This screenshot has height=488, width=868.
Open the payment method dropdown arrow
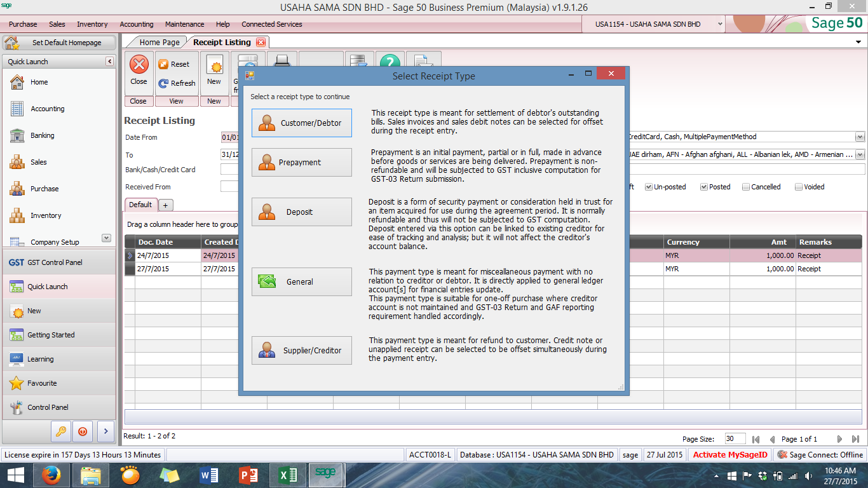pos(860,137)
